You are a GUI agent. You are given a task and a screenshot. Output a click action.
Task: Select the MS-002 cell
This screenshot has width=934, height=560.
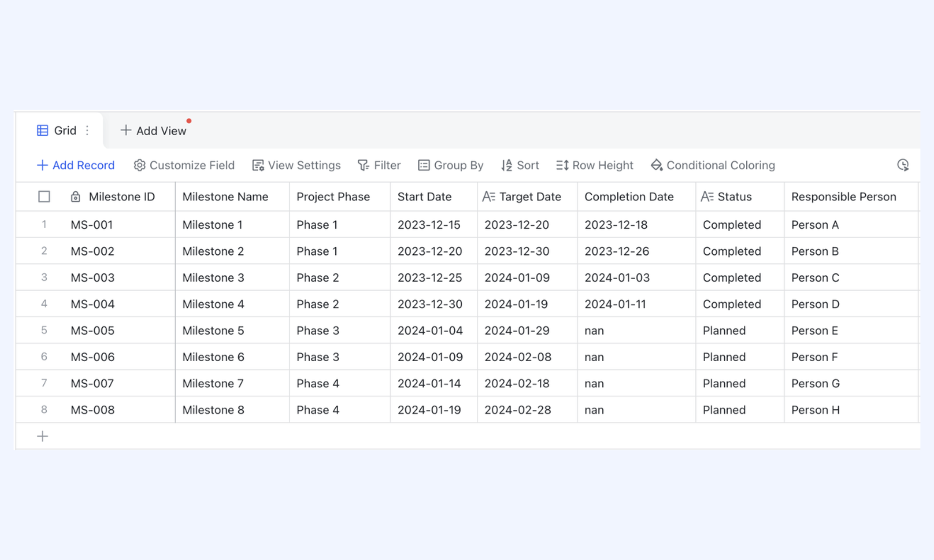(119, 251)
